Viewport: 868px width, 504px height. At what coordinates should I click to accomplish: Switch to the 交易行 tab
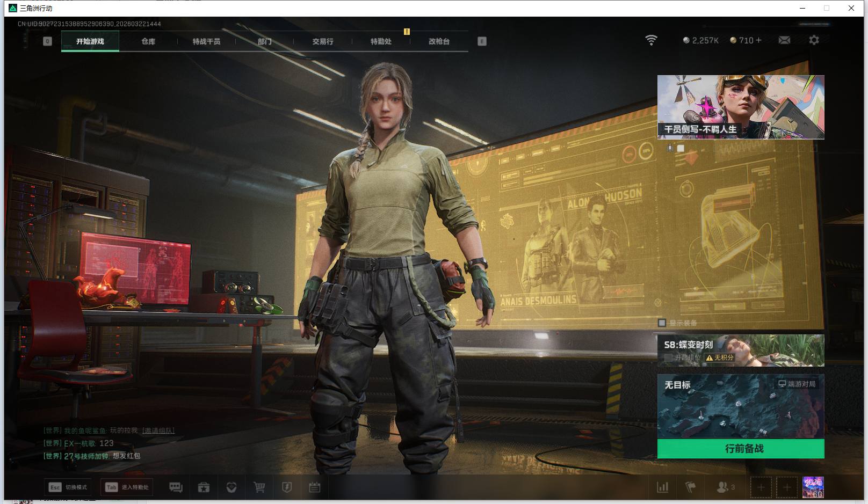pos(323,41)
